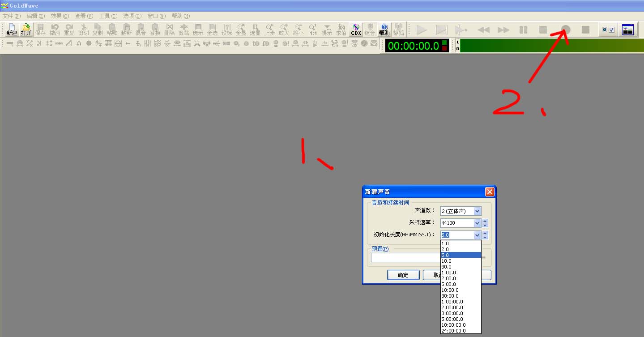This screenshot has width=644, height=337.
Task: Close the 新建声音 dialog
Action: point(490,192)
